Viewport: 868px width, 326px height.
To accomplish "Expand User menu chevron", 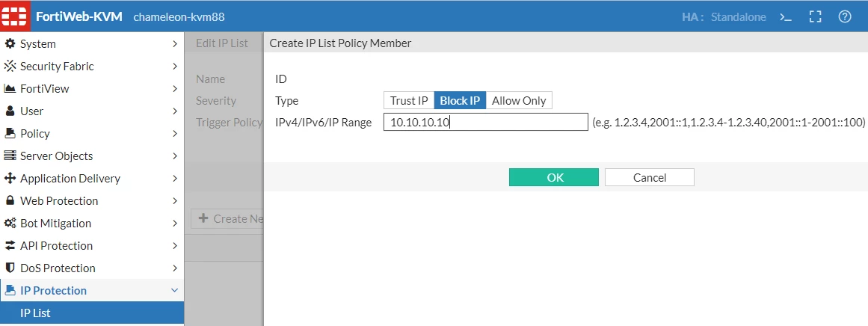I will point(174,111).
